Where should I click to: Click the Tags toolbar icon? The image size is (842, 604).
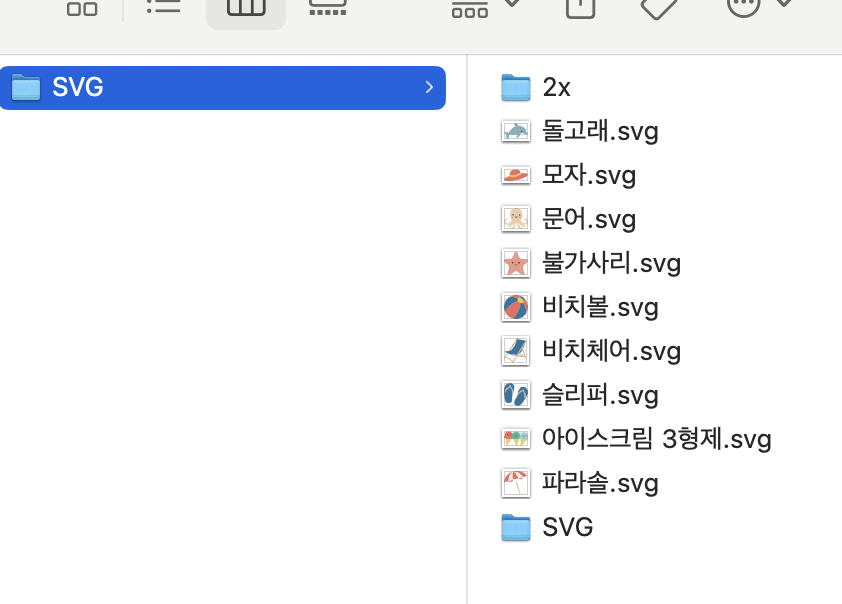point(659,9)
